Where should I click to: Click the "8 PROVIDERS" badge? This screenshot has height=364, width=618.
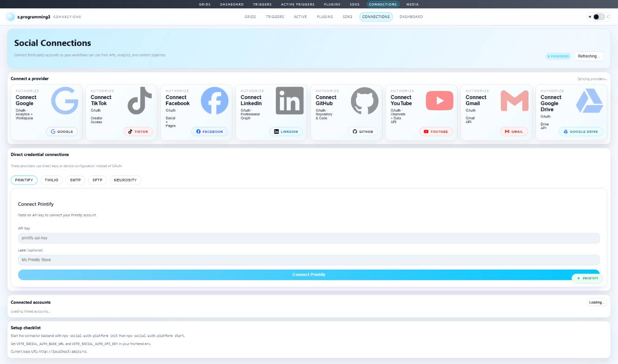click(x=558, y=56)
